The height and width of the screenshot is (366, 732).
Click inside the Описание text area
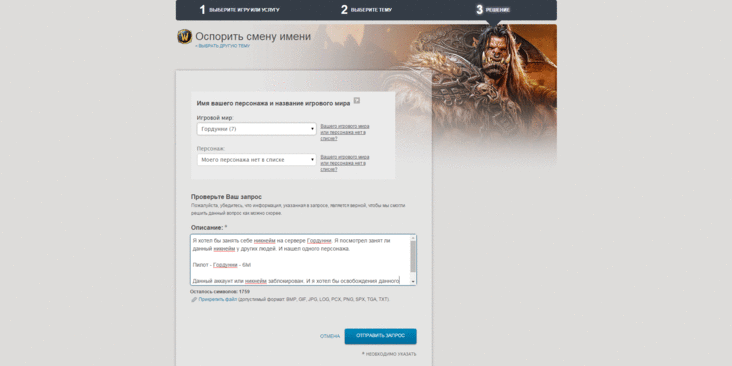point(300,260)
